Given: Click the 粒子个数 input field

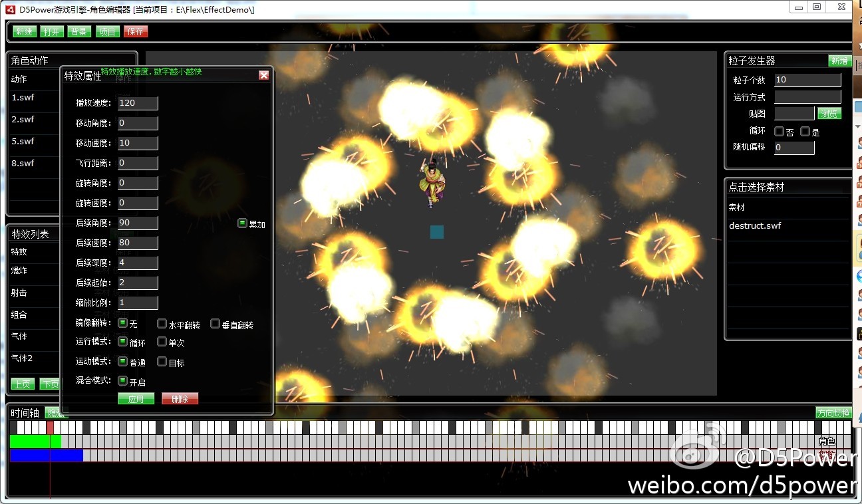Looking at the screenshot, I should (807, 80).
